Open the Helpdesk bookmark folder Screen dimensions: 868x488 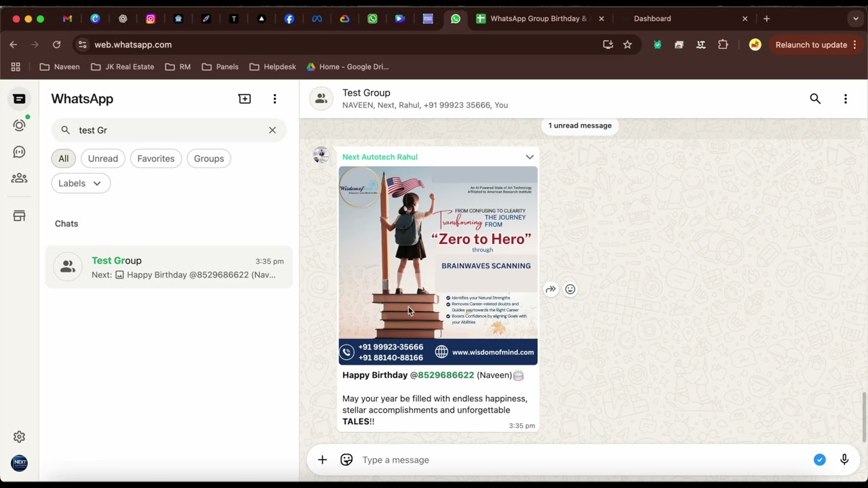(273, 67)
